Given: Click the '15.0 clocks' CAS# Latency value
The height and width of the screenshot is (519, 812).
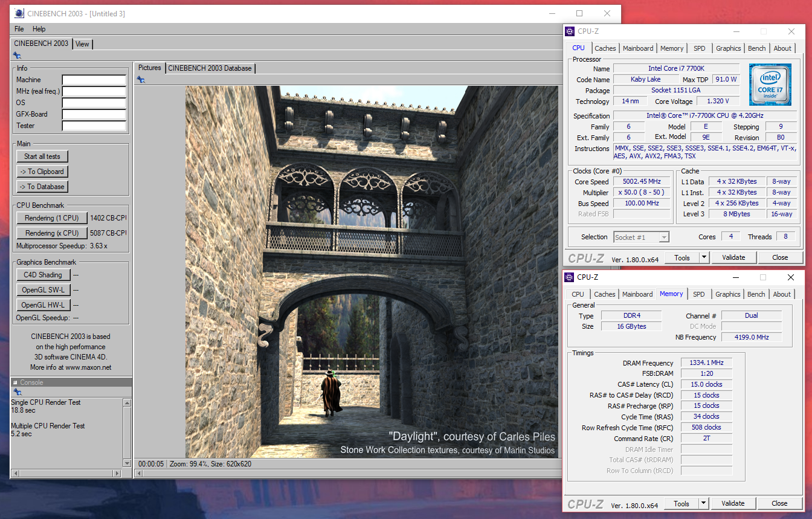Looking at the screenshot, I should [706, 384].
